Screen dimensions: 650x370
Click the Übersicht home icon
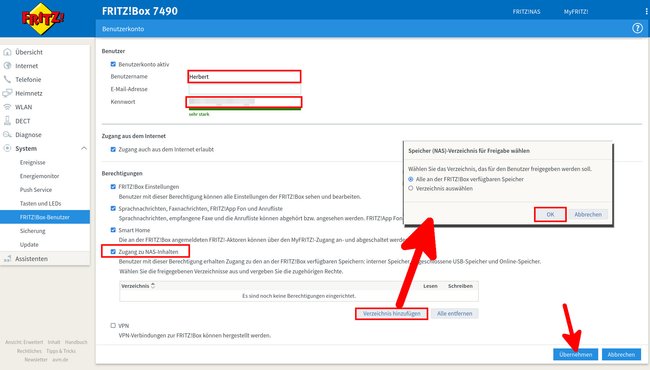tap(7, 52)
